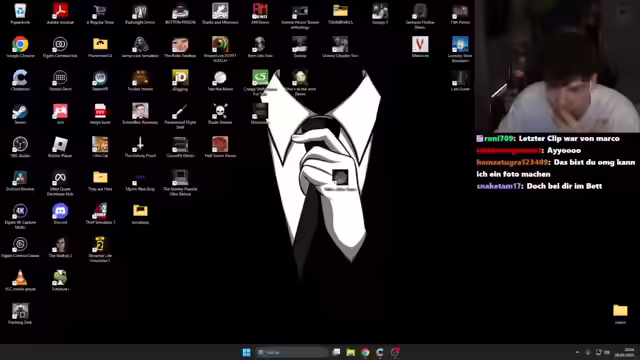Open DaVinci Resolve desktop shortcut
The width and height of the screenshot is (640, 360).
point(20,180)
